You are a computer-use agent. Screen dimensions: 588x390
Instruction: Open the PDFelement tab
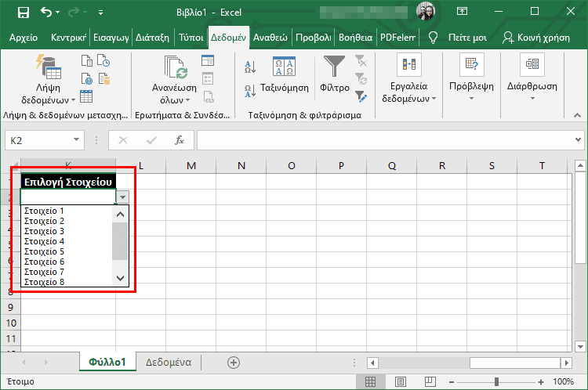click(x=397, y=38)
